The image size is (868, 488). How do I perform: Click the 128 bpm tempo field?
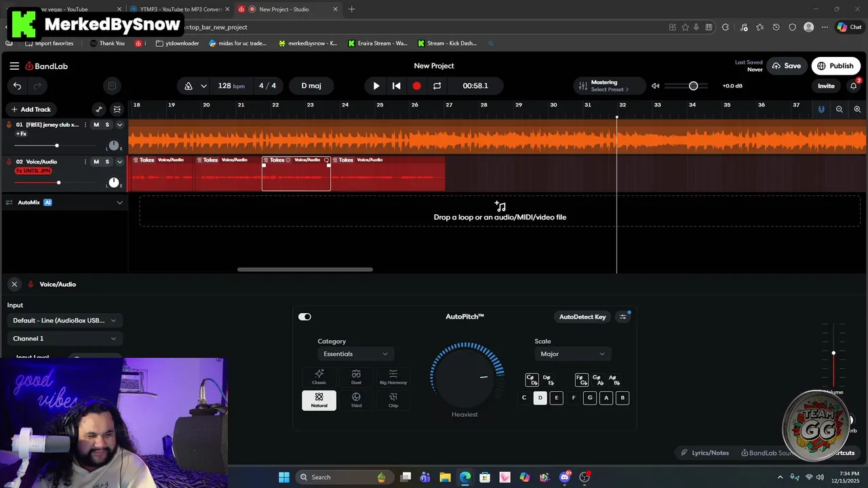pos(231,86)
